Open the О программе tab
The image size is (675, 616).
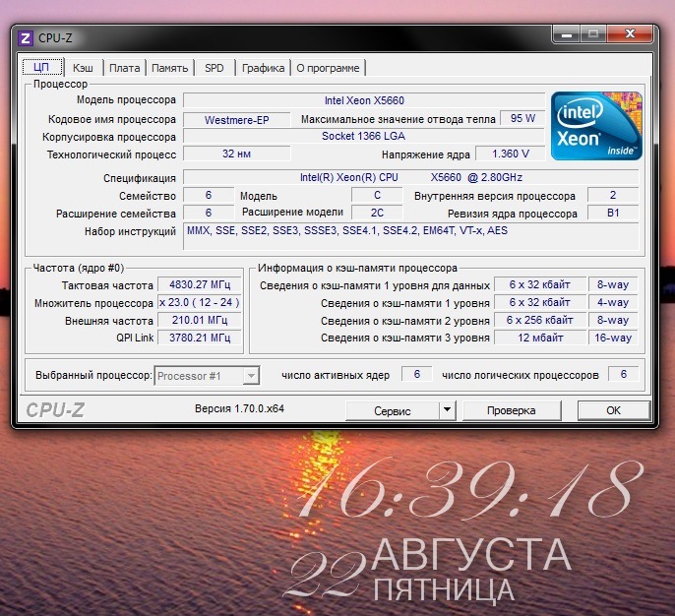point(328,68)
